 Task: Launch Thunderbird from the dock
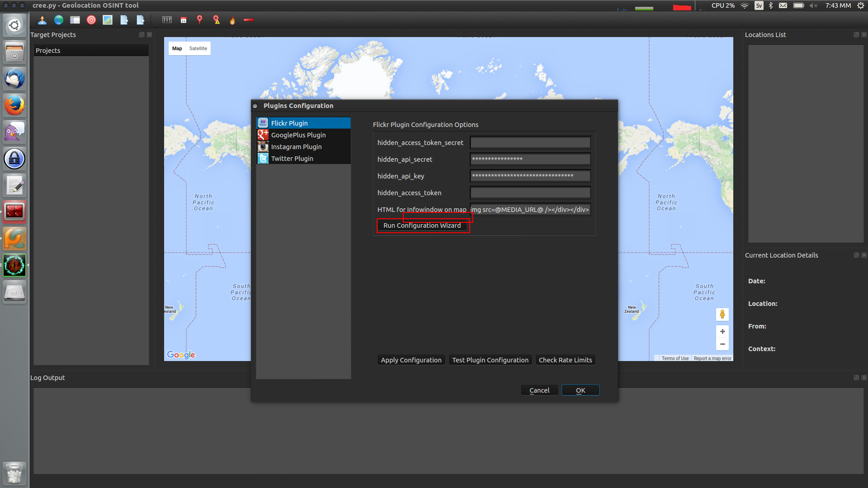tap(14, 79)
